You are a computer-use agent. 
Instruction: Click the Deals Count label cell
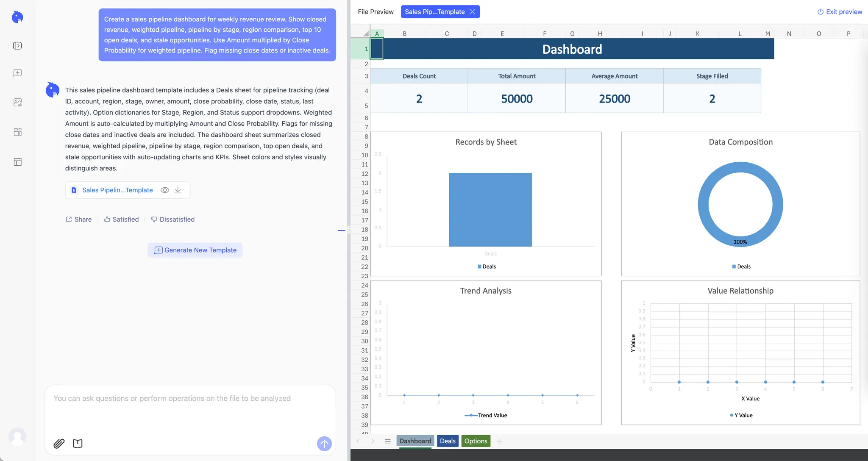pos(419,76)
